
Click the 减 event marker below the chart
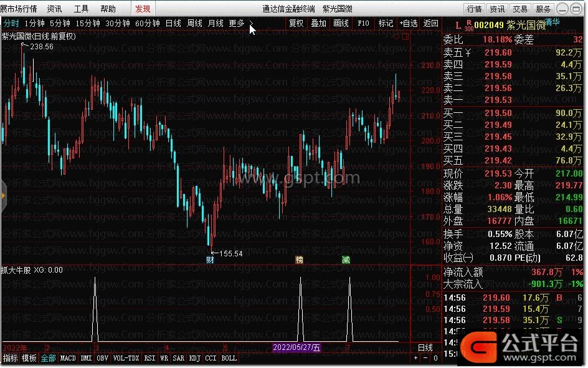346,260
